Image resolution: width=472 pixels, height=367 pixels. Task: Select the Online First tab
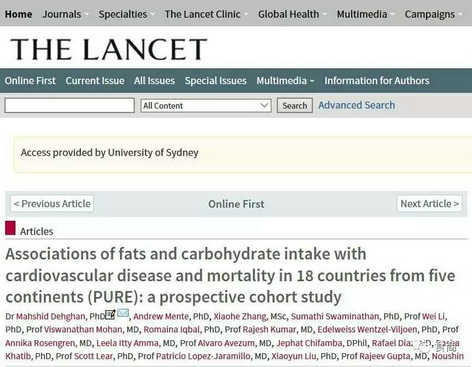[x=30, y=81]
